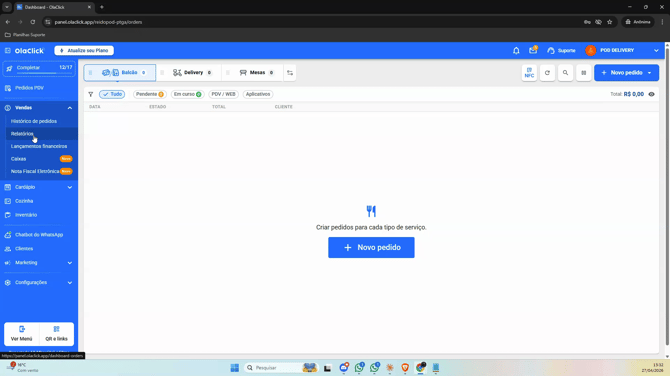
Task: Open Chatbot do WhatsApp
Action: (39, 235)
